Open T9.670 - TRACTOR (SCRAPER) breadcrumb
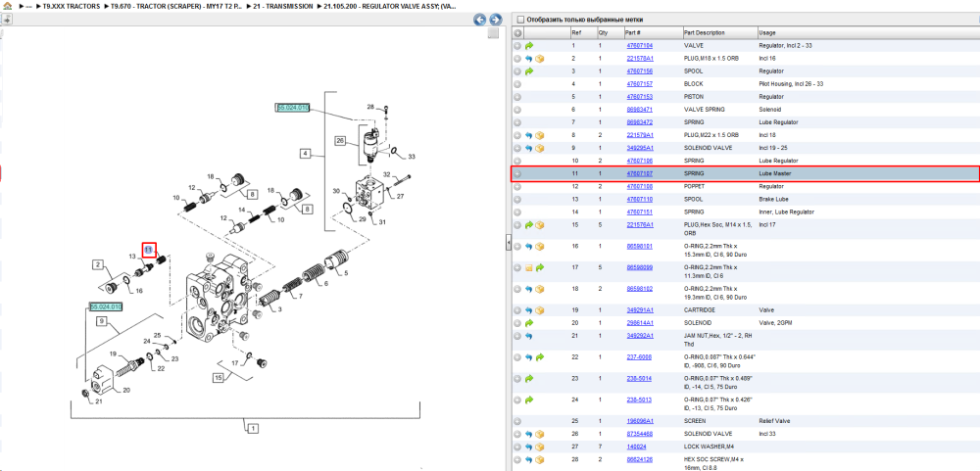The height and width of the screenshot is (471, 980). click(x=174, y=6)
